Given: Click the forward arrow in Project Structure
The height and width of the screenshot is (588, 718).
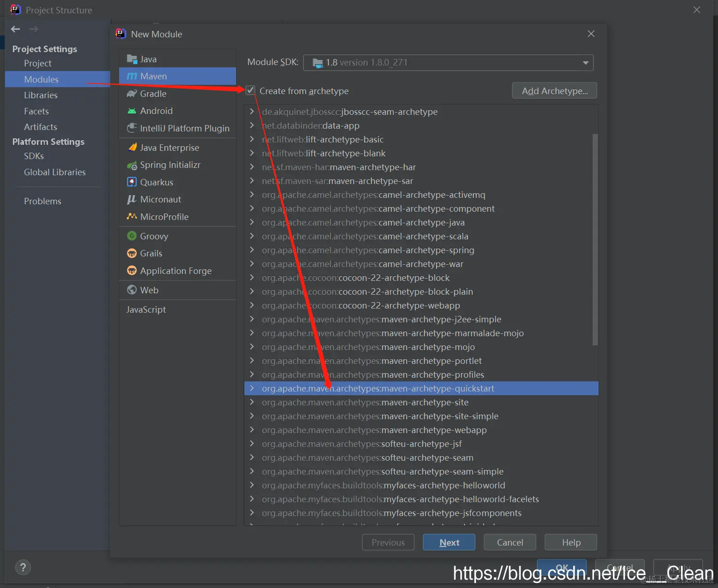Looking at the screenshot, I should point(34,29).
